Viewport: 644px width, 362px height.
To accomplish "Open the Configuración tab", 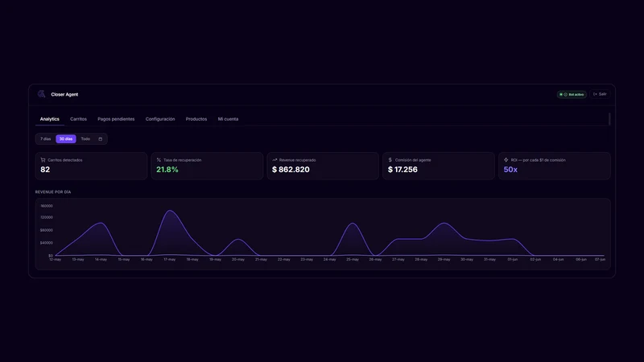I will tap(160, 119).
